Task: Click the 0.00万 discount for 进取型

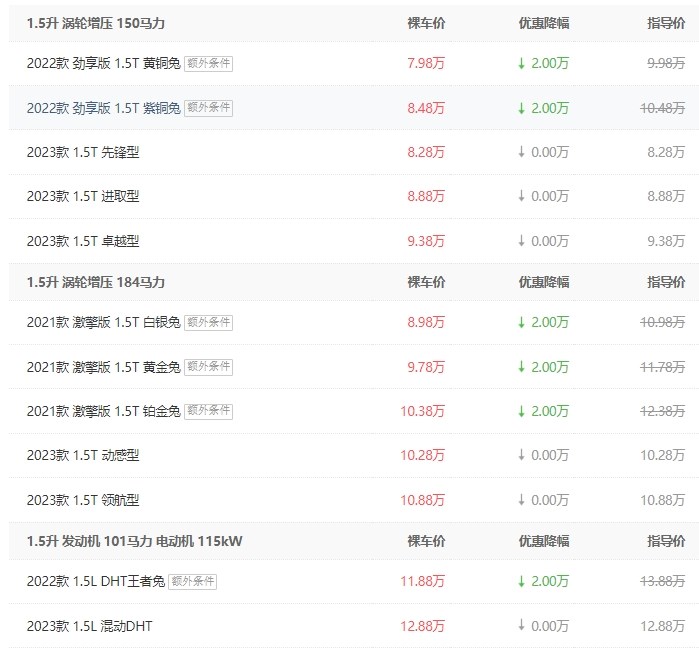Action: click(543, 196)
